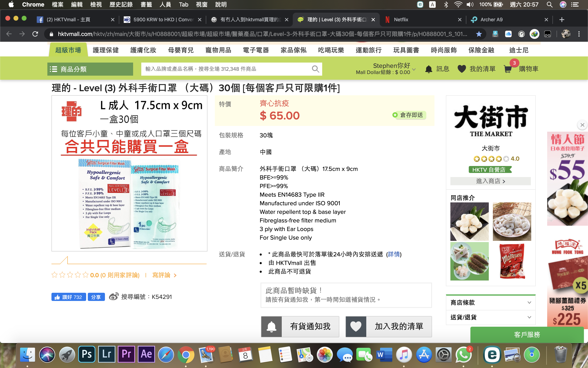Launch After Effects from the dock
This screenshot has width=588, height=368.
[x=146, y=354]
